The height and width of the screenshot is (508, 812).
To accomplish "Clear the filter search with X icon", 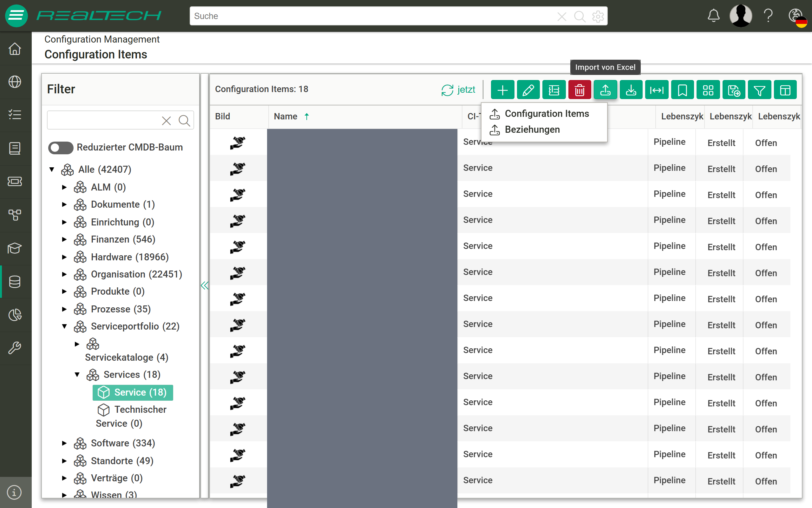I will (x=167, y=121).
